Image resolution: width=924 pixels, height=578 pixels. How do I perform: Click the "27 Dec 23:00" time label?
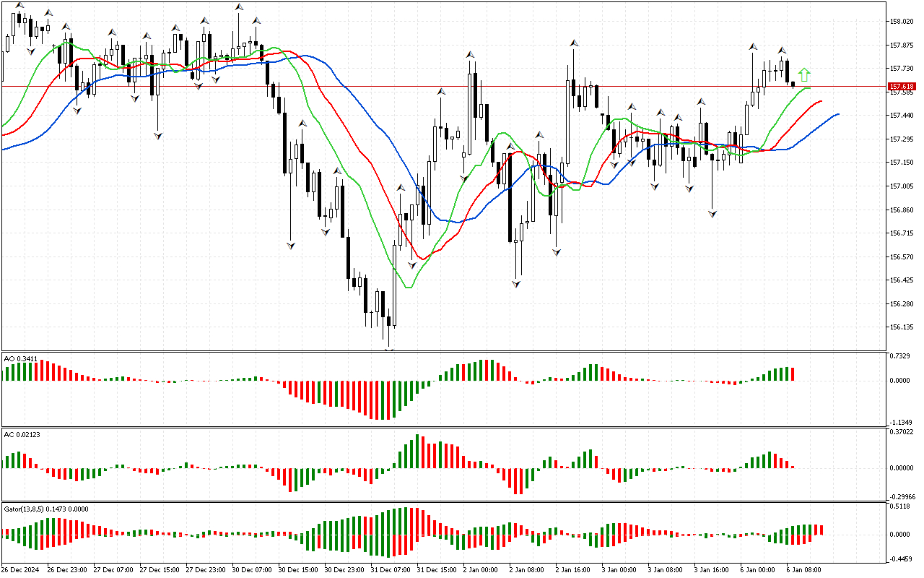(206, 570)
